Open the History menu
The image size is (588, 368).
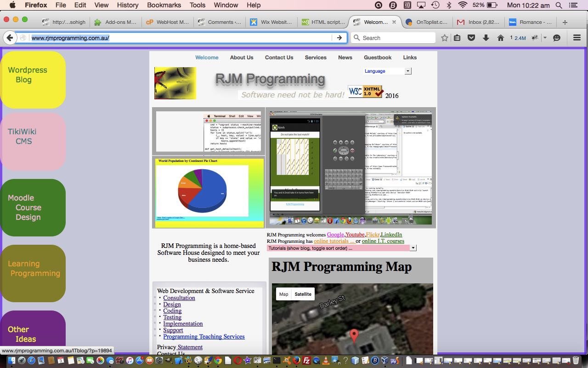coord(128,5)
